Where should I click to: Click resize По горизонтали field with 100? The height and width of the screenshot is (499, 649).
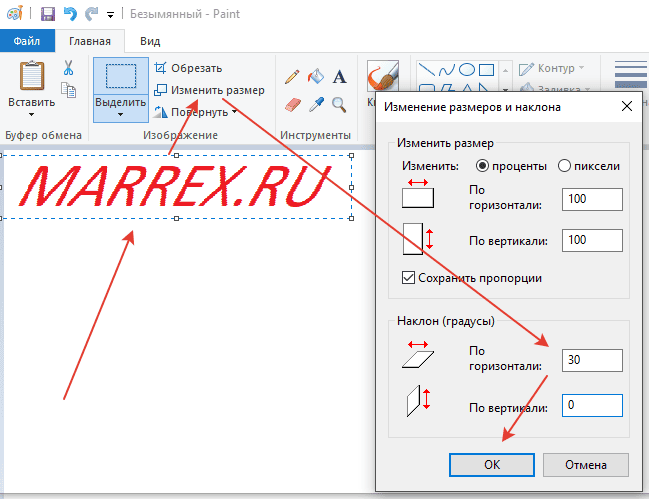click(592, 199)
